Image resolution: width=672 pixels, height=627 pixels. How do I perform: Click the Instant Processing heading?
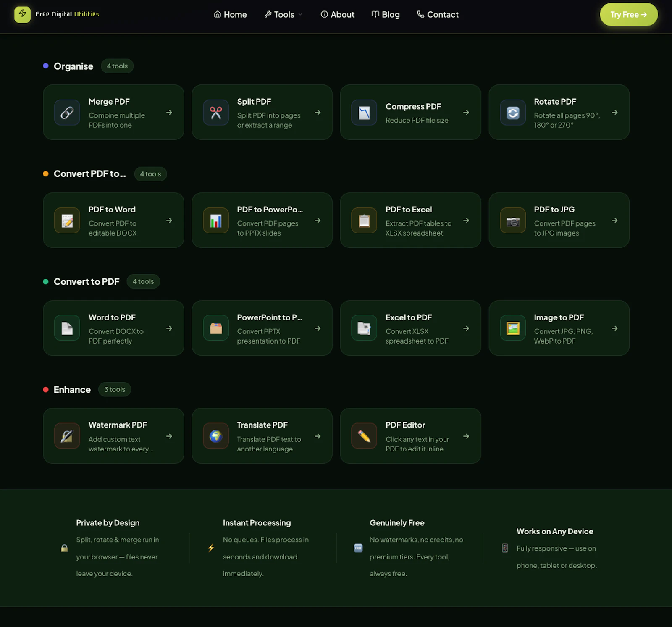point(257,523)
